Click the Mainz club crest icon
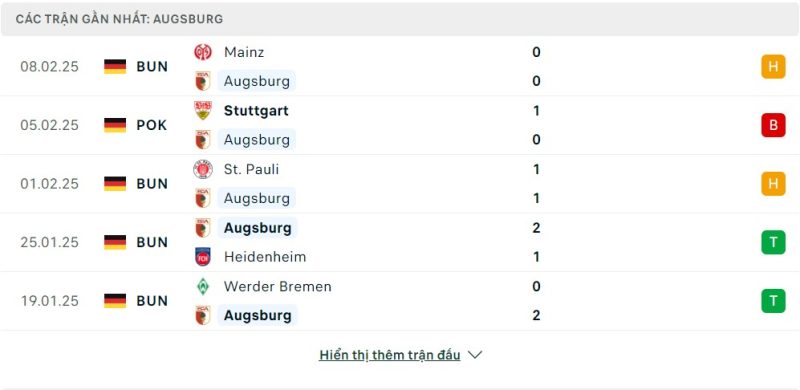The width and height of the screenshot is (800, 390). 203,52
